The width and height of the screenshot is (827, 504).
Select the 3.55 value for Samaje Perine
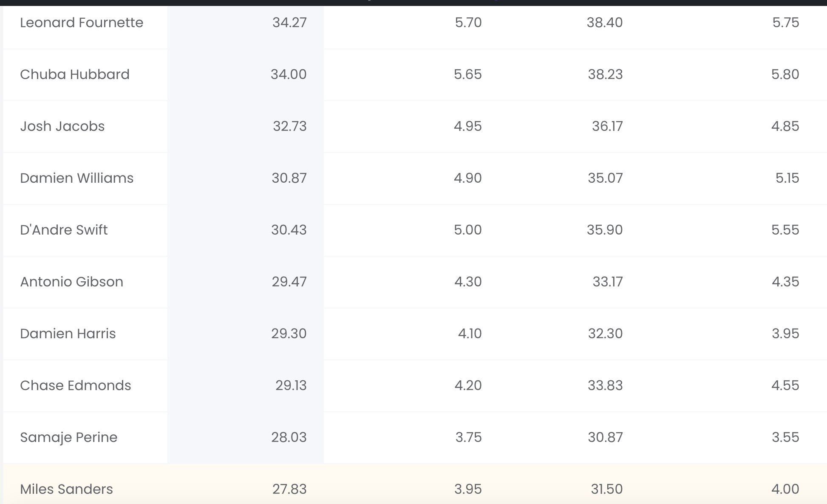[785, 437]
